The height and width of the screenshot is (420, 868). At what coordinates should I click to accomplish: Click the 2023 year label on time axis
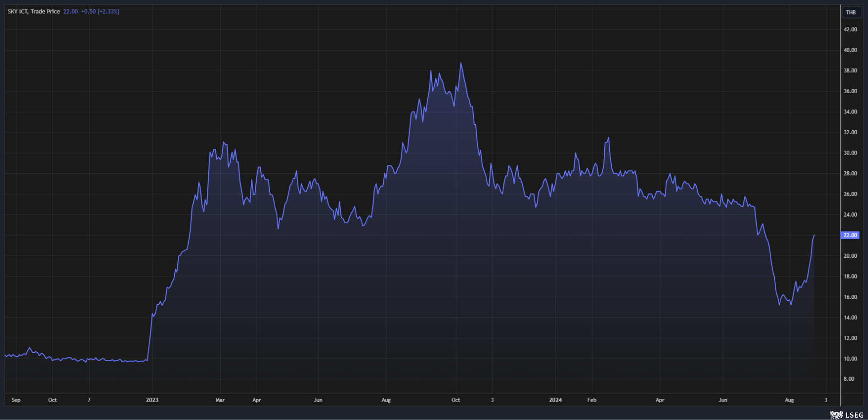[152, 400]
